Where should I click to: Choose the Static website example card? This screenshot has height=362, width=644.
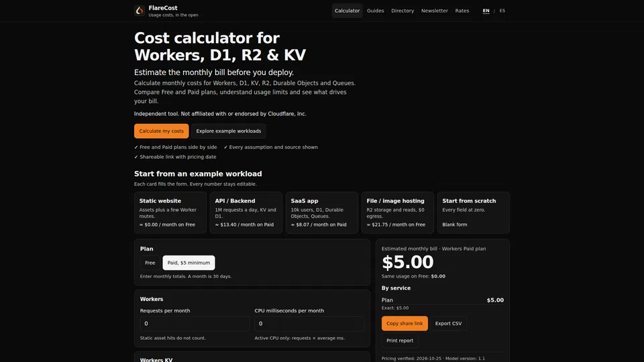(170, 213)
